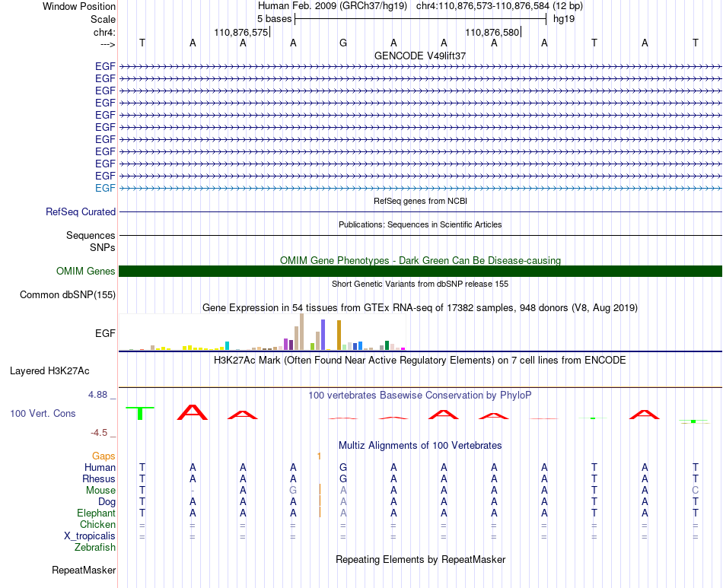723x588 pixels.
Task: Open the GENCODE V49lift37 track title
Action: 420,56
